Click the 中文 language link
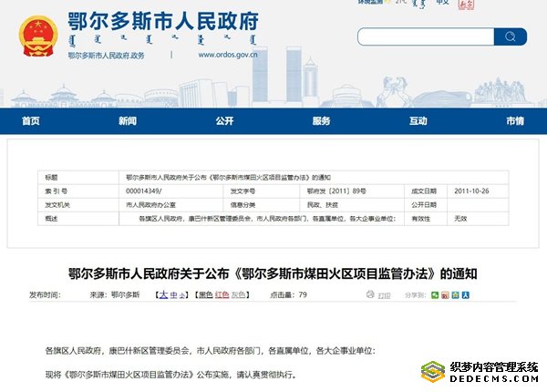 click(442, 5)
